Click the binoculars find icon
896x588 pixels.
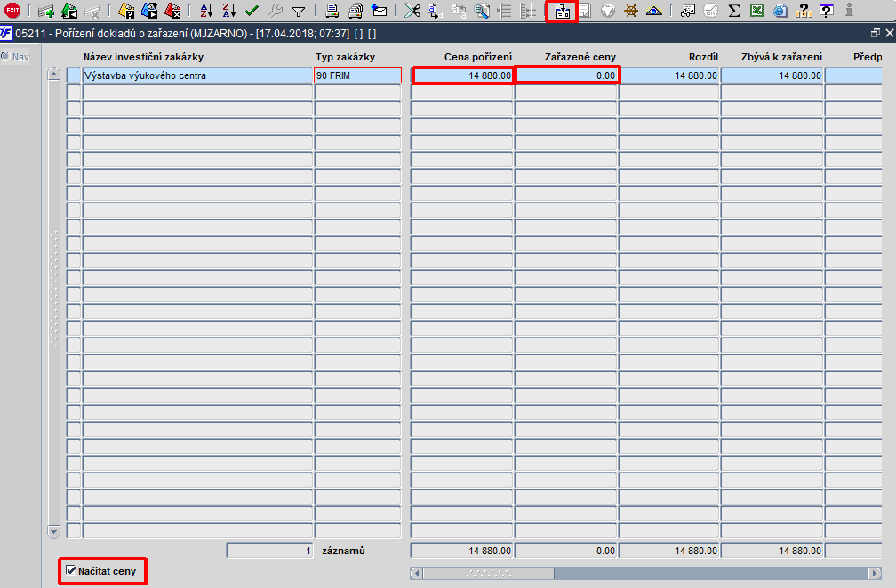[688, 11]
